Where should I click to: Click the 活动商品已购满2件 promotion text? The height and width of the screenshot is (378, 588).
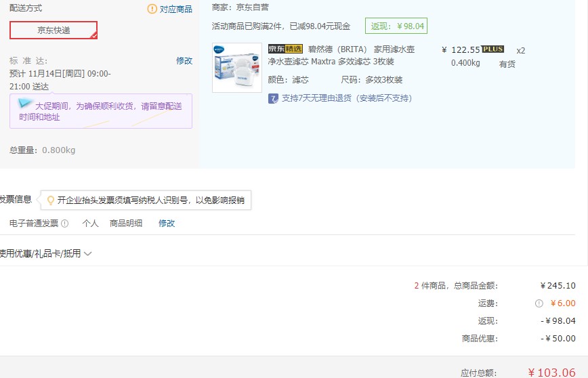[x=281, y=26]
